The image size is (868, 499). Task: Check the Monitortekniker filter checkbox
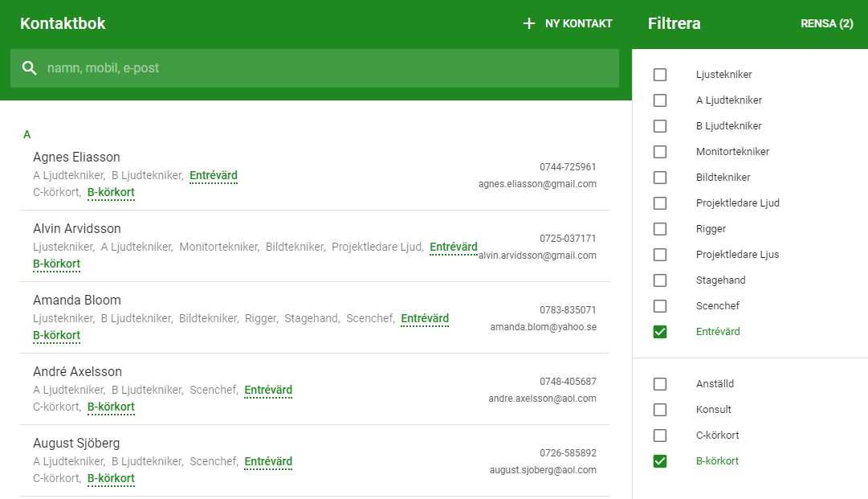pyautogui.click(x=660, y=152)
